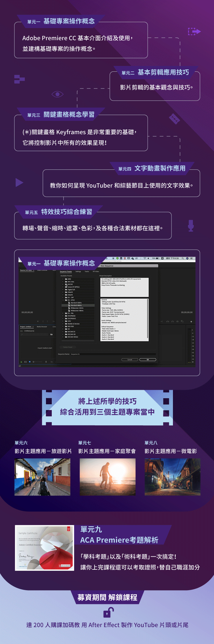Click the OK button in New Sequence

pos(148,360)
